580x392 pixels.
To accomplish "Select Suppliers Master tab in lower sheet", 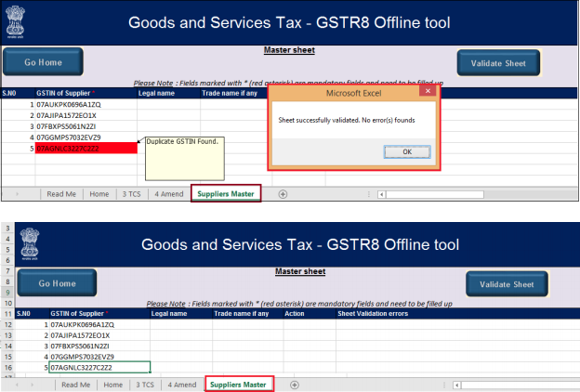I will pyautogui.click(x=238, y=385).
